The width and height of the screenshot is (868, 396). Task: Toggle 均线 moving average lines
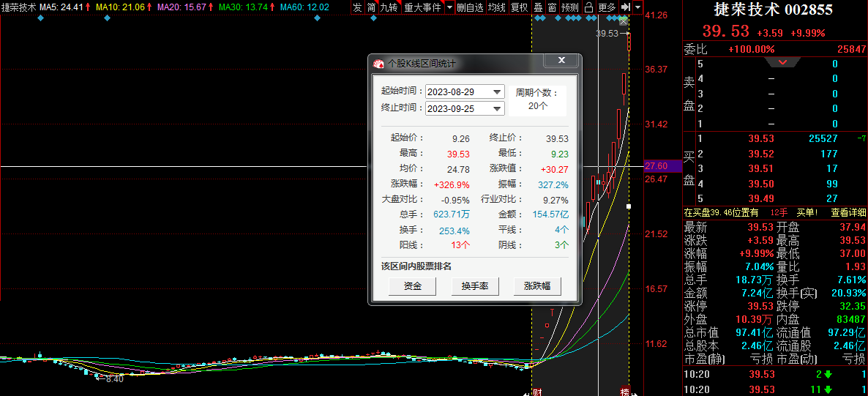pos(497,7)
